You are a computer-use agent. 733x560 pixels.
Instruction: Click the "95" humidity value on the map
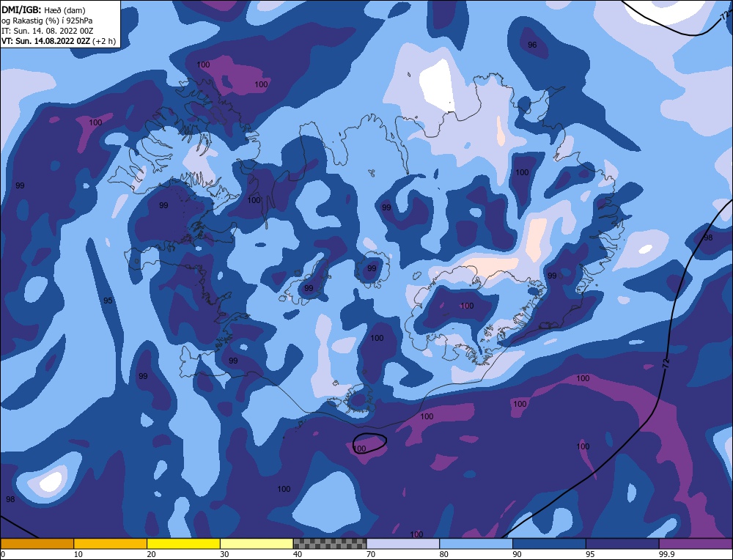pos(108,301)
